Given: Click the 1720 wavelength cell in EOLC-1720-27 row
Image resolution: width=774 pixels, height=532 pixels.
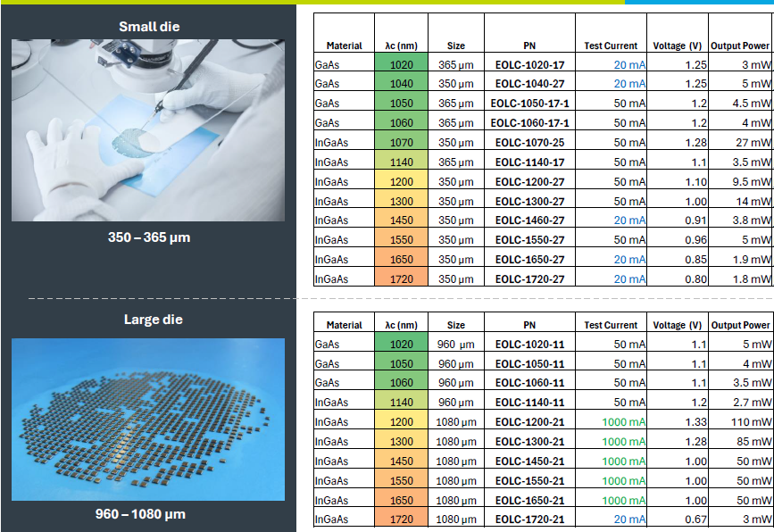Looking at the screenshot, I should [402, 277].
